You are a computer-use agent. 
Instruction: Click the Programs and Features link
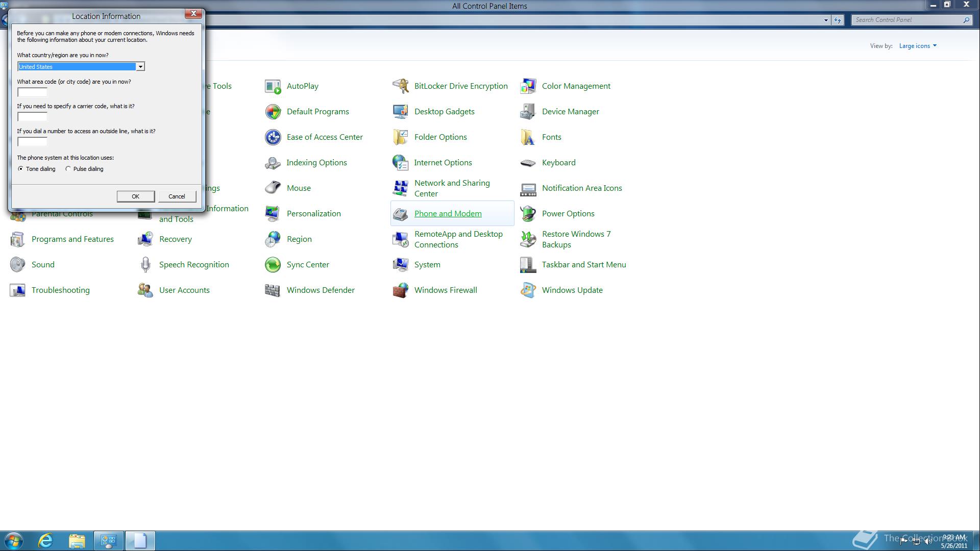(72, 239)
